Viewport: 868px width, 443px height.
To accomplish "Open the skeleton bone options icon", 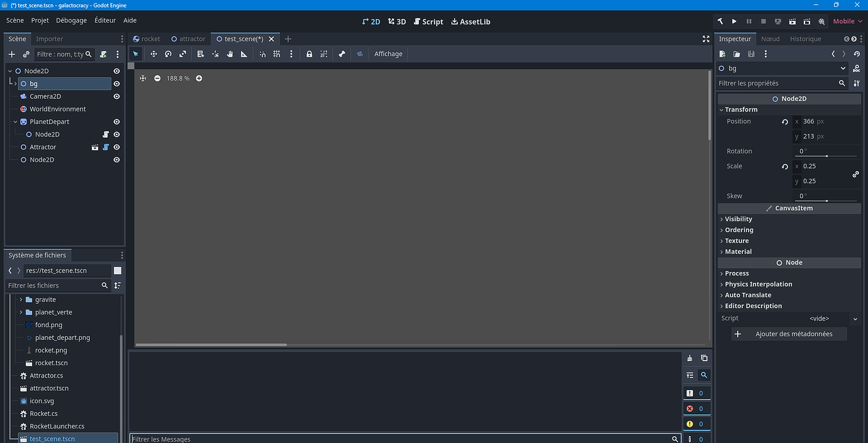I will pos(342,54).
